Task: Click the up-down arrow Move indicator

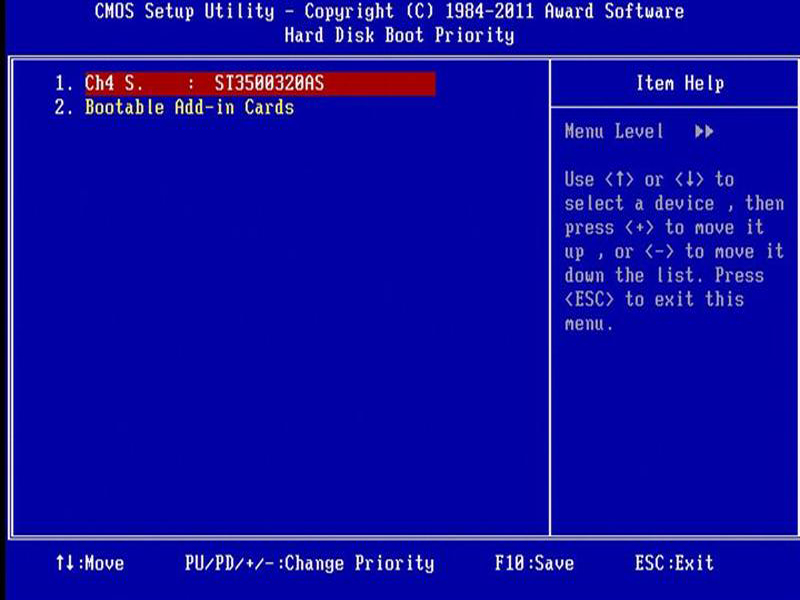Action: [92, 563]
